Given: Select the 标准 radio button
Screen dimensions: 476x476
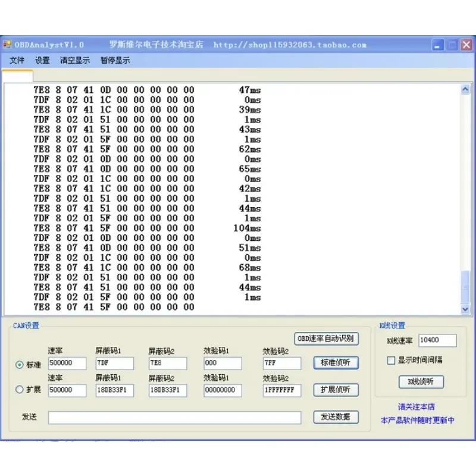Looking at the screenshot, I should coord(20,365).
